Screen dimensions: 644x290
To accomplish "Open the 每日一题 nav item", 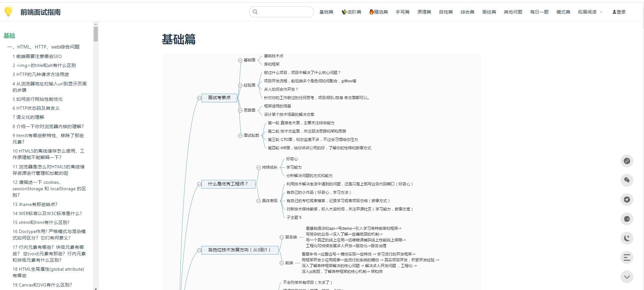I will pos(539,12).
